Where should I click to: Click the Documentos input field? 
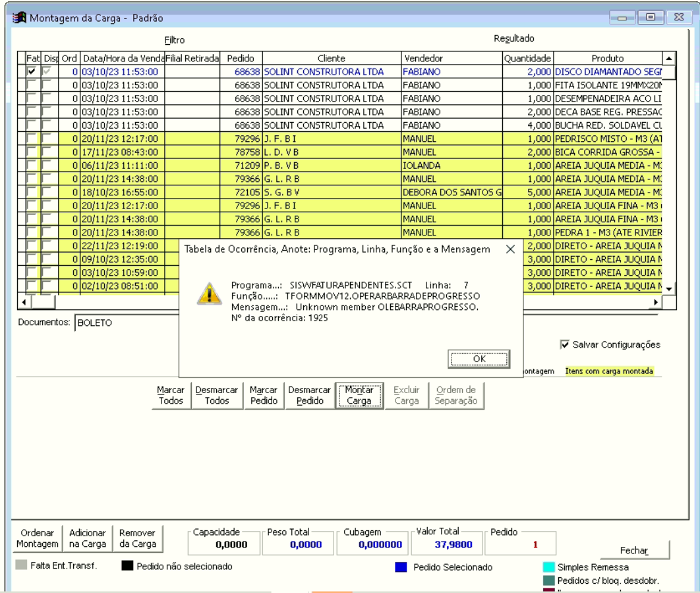[127, 323]
